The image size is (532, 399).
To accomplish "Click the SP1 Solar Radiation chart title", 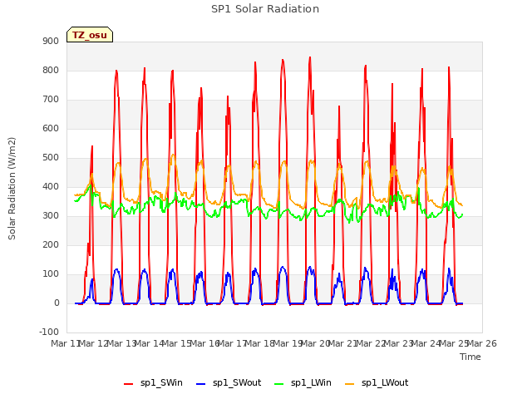I will [x=265, y=9].
